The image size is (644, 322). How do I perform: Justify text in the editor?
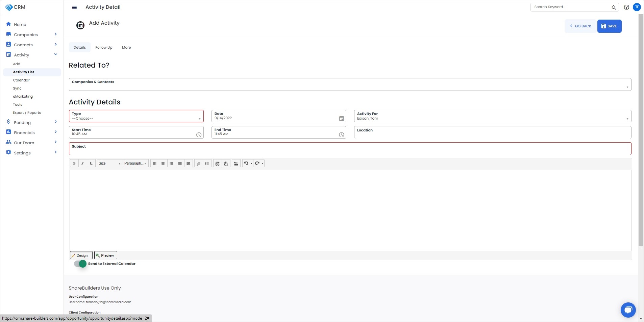pos(180,164)
